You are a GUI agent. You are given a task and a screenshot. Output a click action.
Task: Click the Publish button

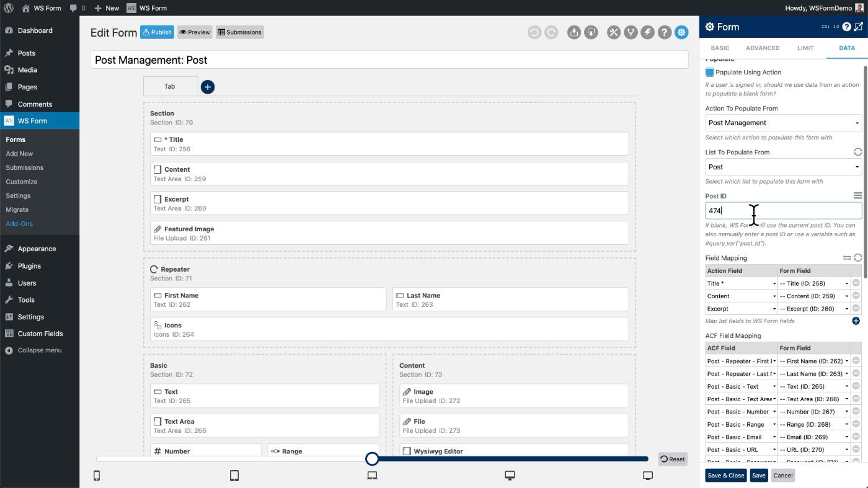point(157,32)
